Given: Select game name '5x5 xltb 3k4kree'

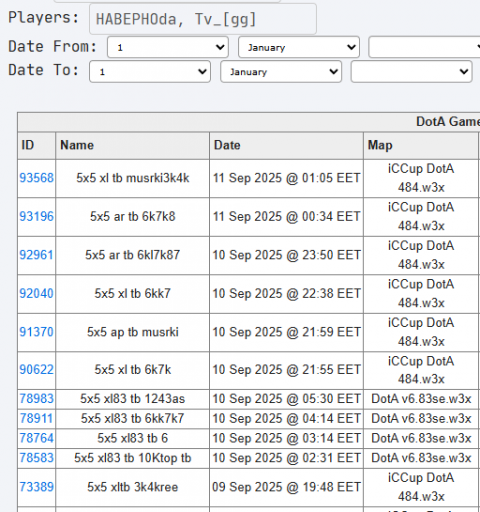Looking at the screenshot, I should 133,487.
